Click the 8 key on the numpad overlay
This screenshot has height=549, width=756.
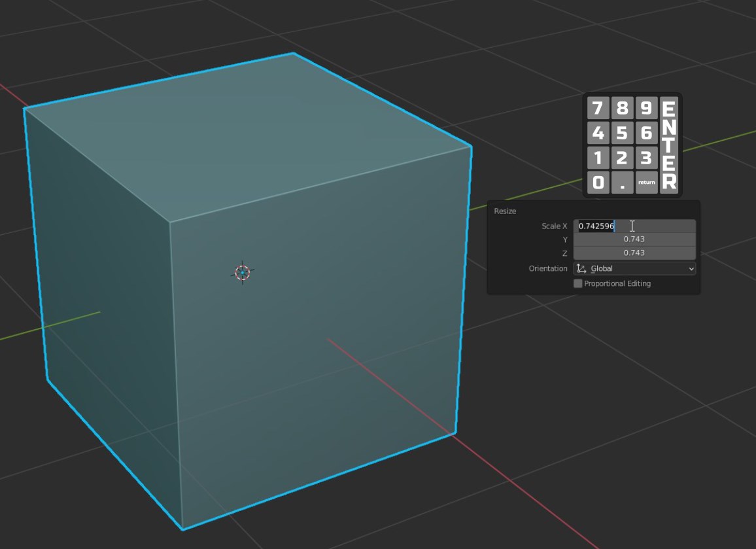623,108
